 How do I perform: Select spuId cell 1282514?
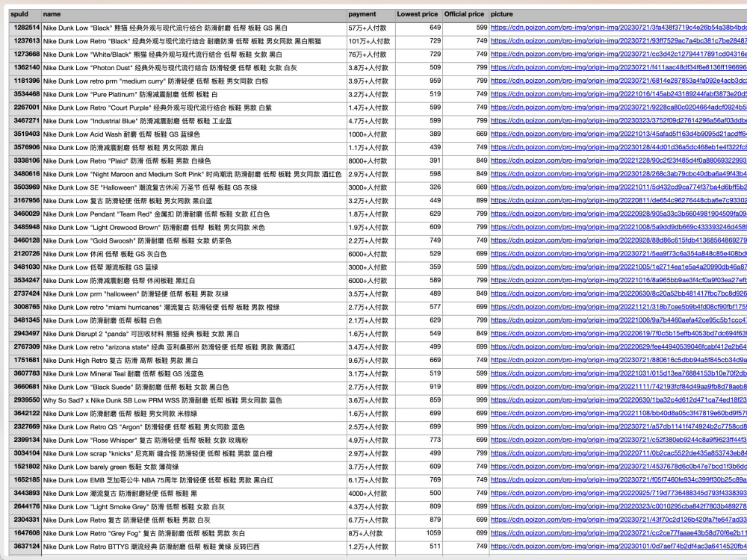25,28
